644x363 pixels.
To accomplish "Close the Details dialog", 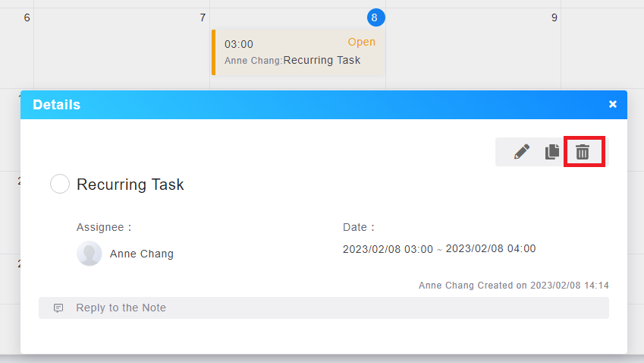I will point(613,105).
